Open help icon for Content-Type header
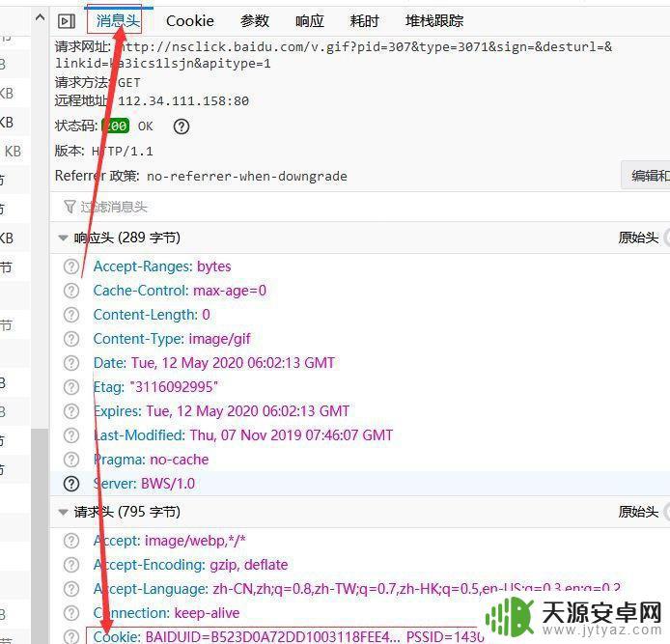The width and height of the screenshot is (670, 644). point(71,339)
